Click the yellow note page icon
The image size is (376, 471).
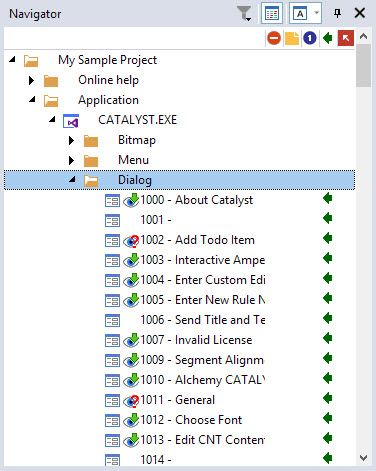pos(292,38)
